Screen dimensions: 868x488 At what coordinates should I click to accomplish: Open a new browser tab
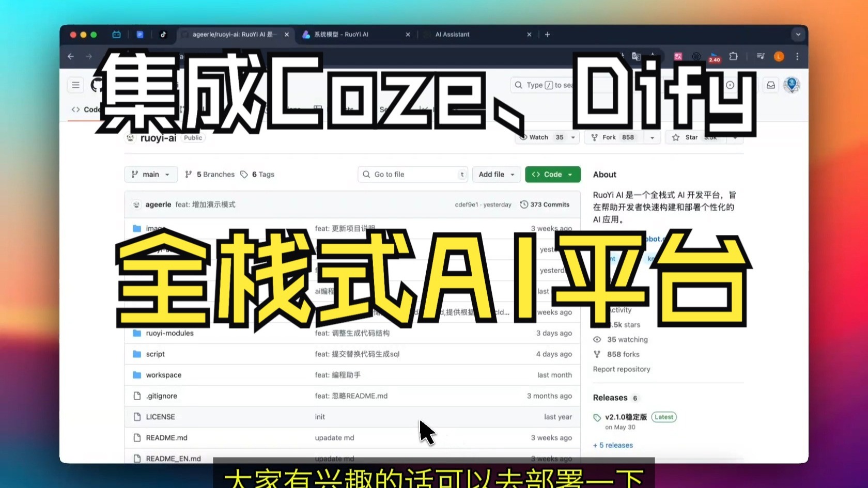(548, 35)
